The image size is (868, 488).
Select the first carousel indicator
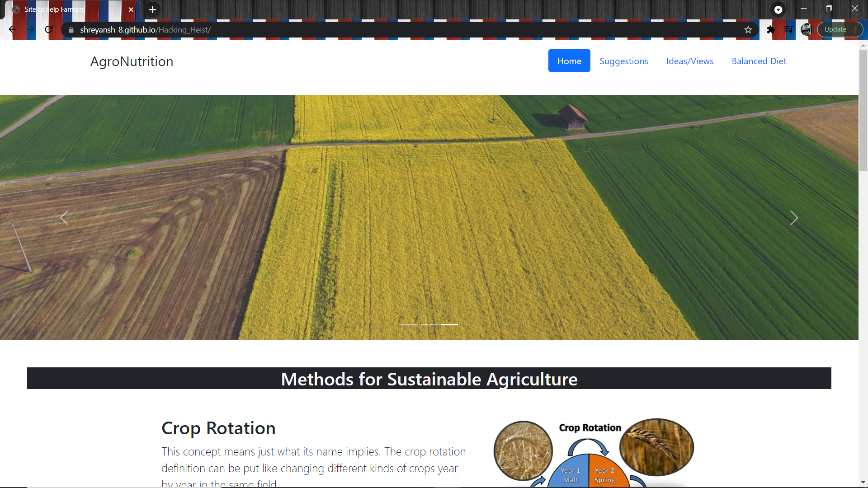(x=409, y=324)
